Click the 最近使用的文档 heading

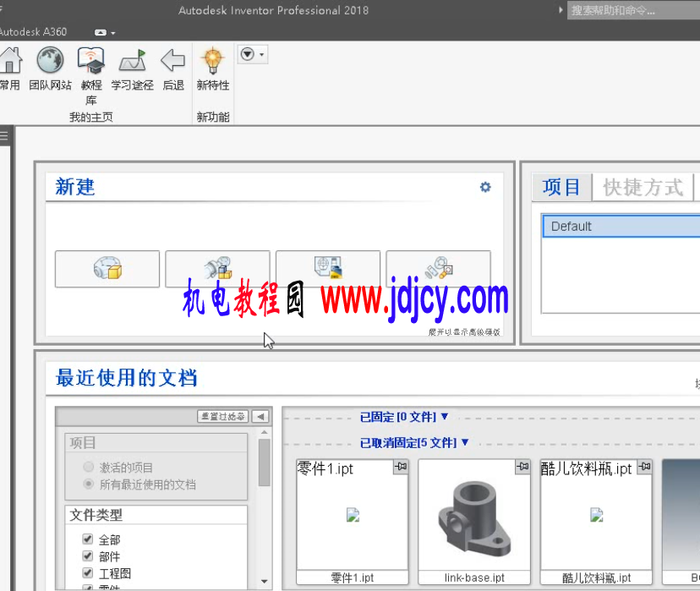[126, 378]
